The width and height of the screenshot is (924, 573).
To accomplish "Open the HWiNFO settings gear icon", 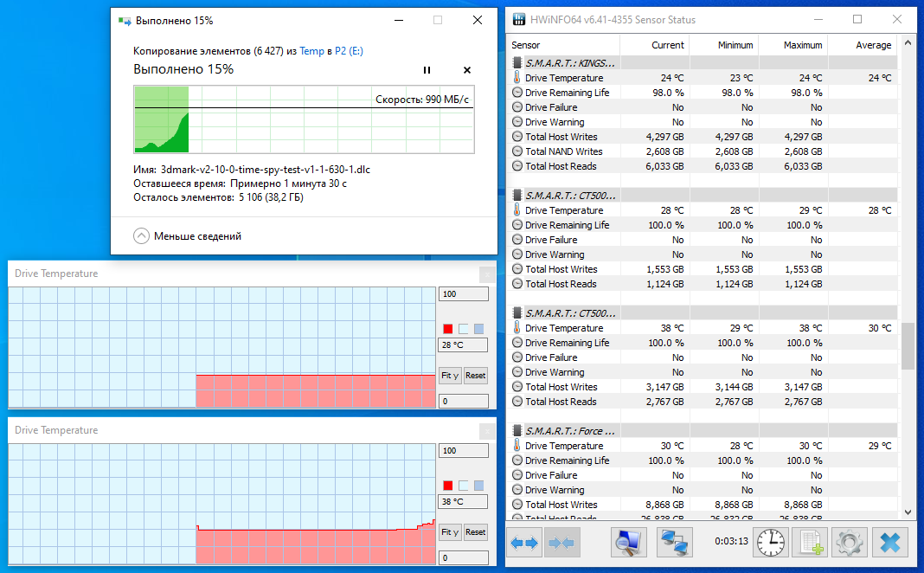I will (x=849, y=542).
